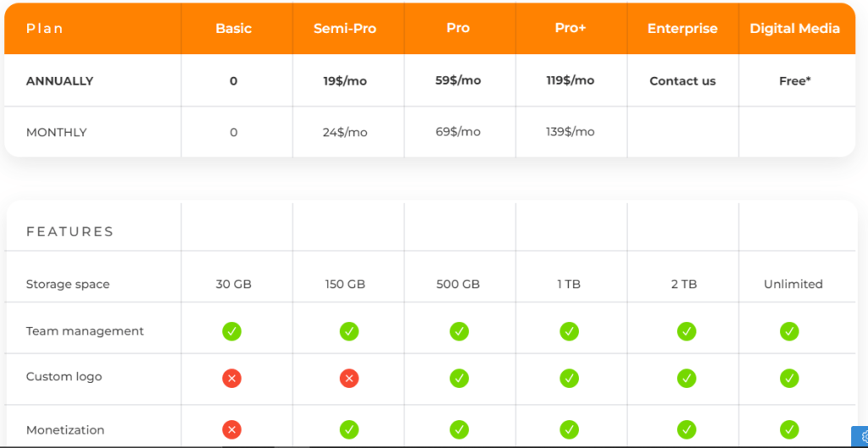Screen dimensions: 868x448
Task: Click green check for Semi-Pro Monetization
Action: pos(348,430)
